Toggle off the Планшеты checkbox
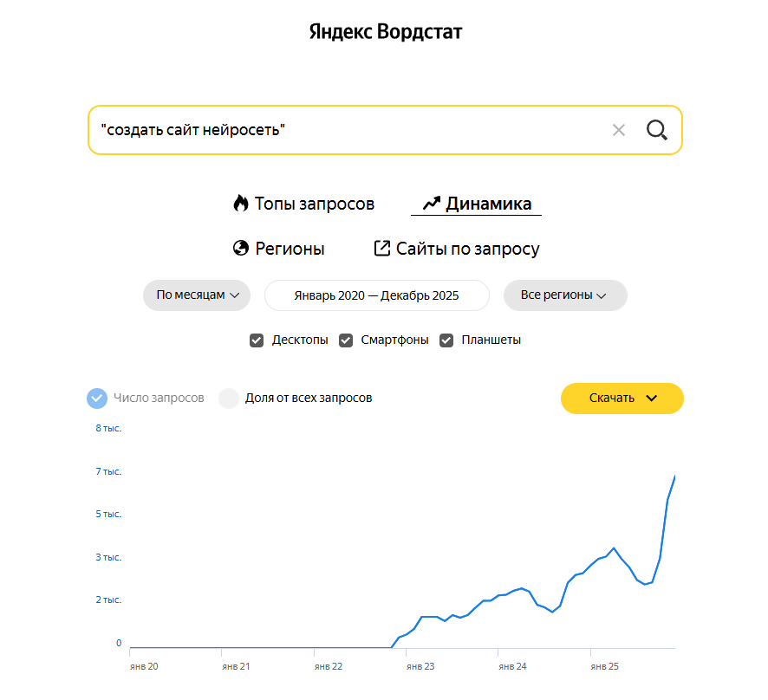This screenshot has height=700, width=768. (x=446, y=340)
